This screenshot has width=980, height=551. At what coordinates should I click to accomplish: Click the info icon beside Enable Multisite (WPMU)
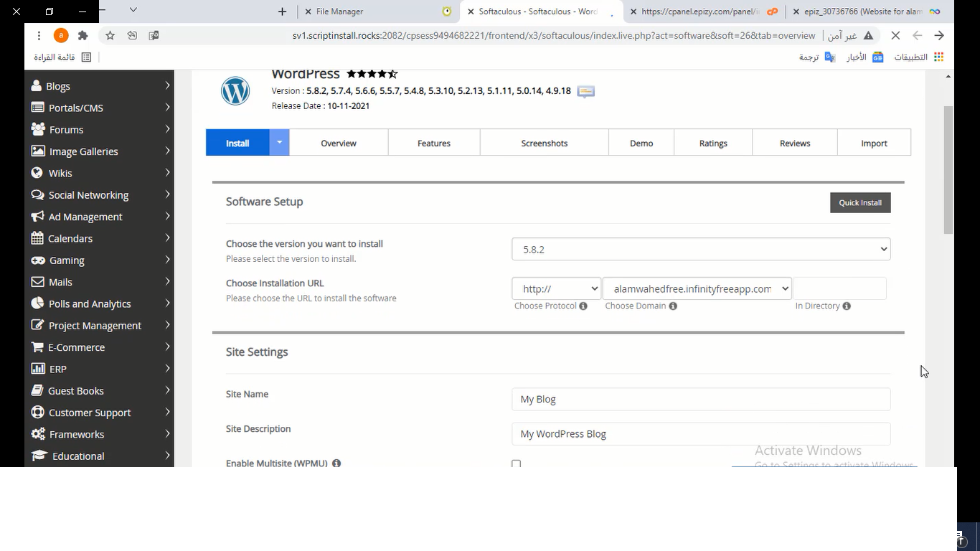336,463
